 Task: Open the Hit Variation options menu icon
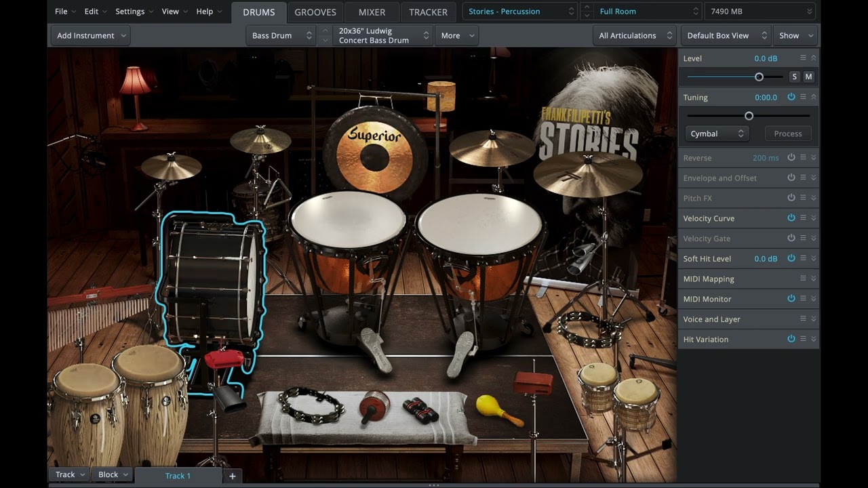tap(803, 338)
